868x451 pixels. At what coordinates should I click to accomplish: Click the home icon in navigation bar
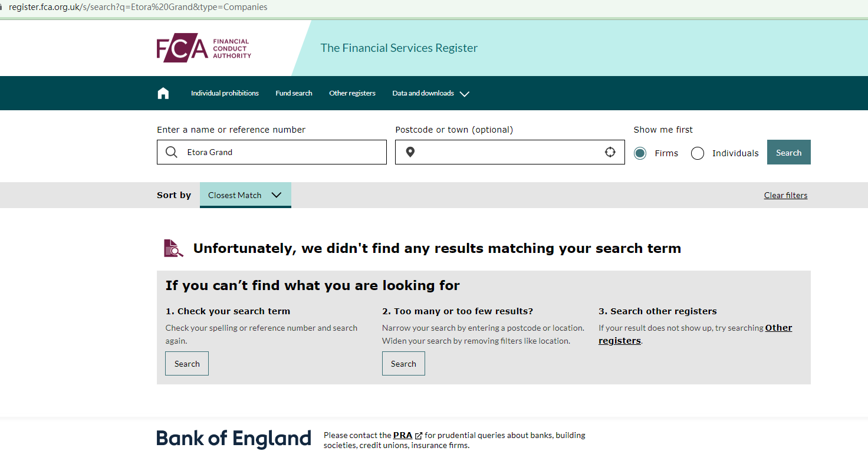tap(163, 93)
